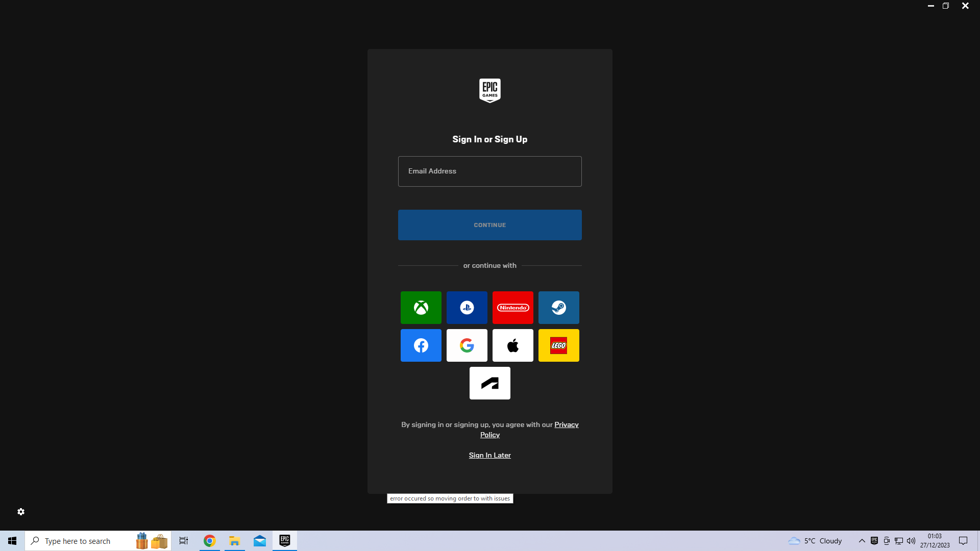Click the taskbar search box
The width and height of the screenshot is (980, 551).
click(82, 541)
